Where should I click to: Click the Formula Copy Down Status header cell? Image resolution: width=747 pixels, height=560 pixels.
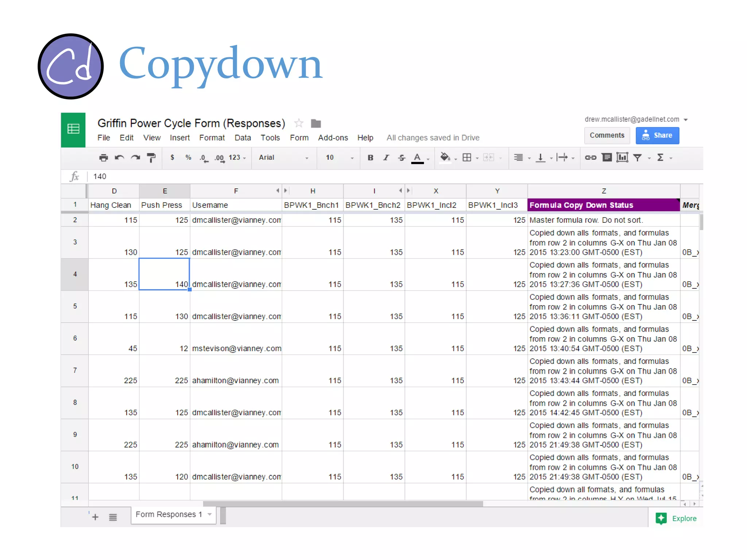click(x=604, y=205)
